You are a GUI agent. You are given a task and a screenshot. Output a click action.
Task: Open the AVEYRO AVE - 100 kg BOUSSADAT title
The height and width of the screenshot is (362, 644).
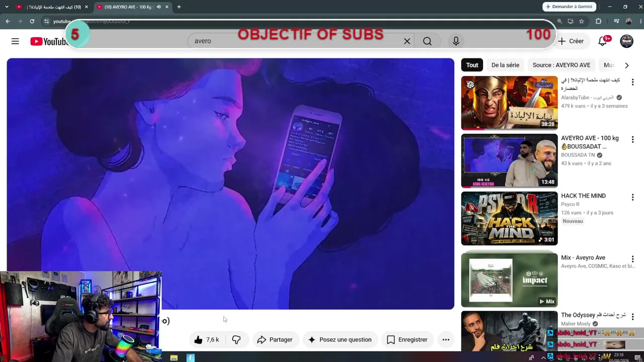click(590, 142)
